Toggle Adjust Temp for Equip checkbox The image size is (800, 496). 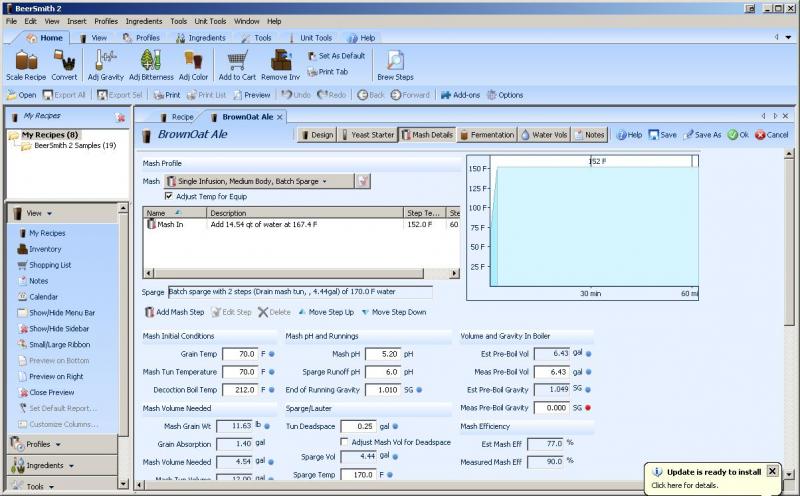pos(168,196)
